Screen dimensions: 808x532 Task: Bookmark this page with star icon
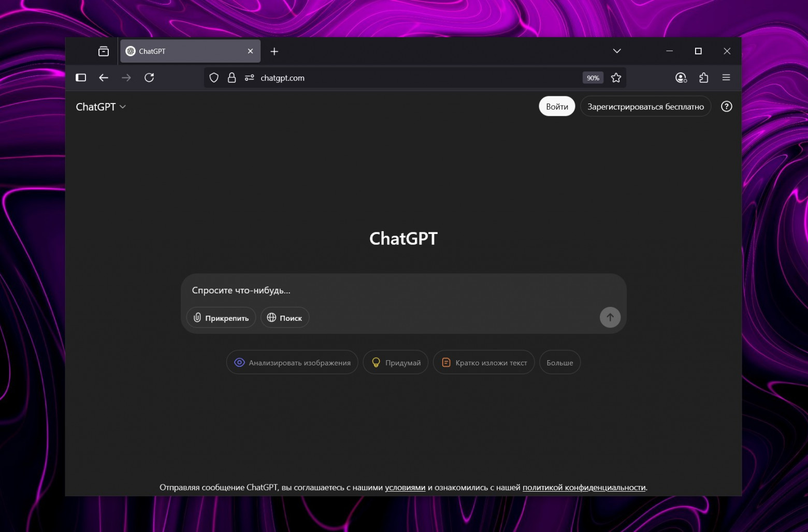pyautogui.click(x=616, y=78)
